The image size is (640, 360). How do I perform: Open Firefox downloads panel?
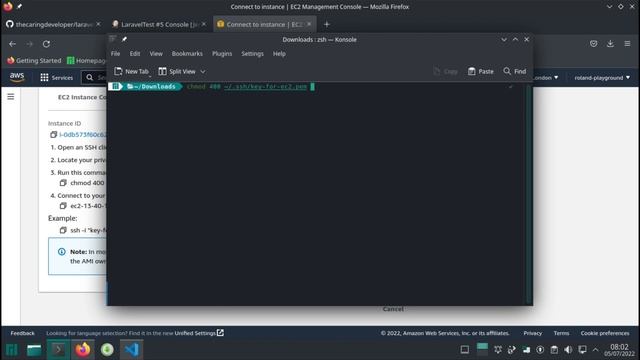click(610, 44)
